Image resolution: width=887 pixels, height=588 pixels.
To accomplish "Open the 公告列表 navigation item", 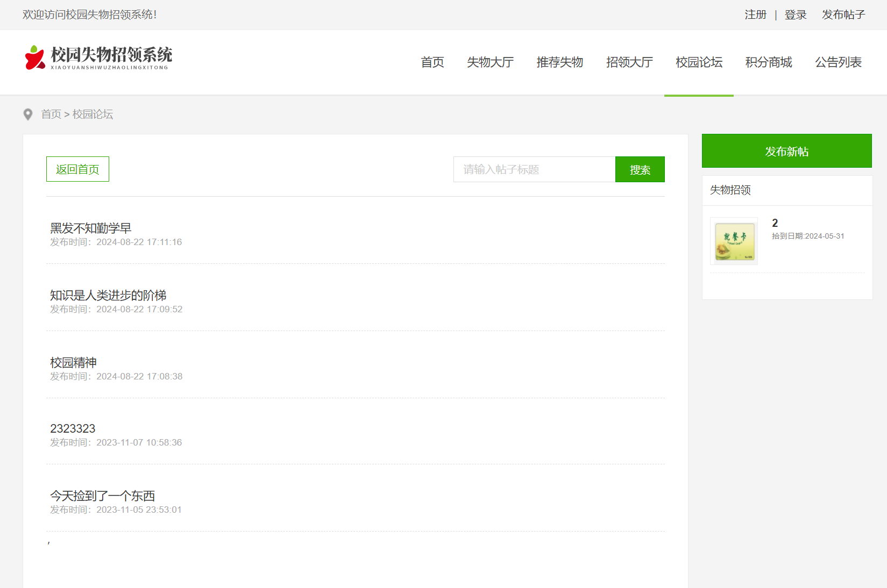I will tap(838, 62).
